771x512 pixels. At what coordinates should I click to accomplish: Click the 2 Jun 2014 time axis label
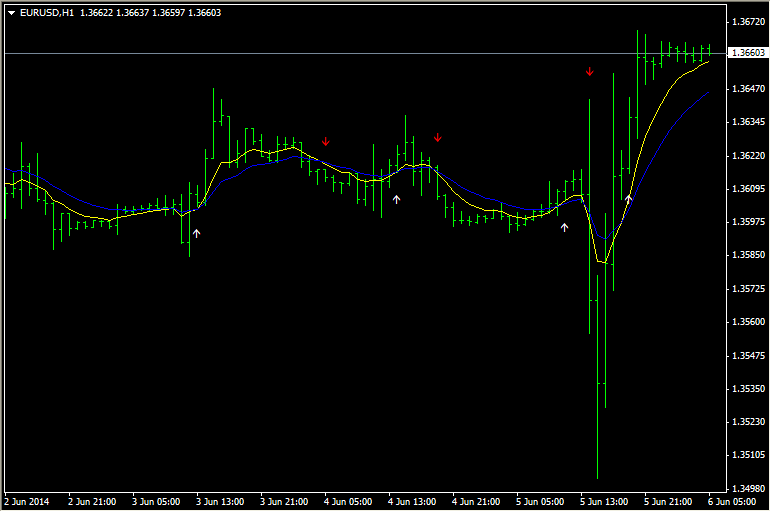pyautogui.click(x=27, y=502)
